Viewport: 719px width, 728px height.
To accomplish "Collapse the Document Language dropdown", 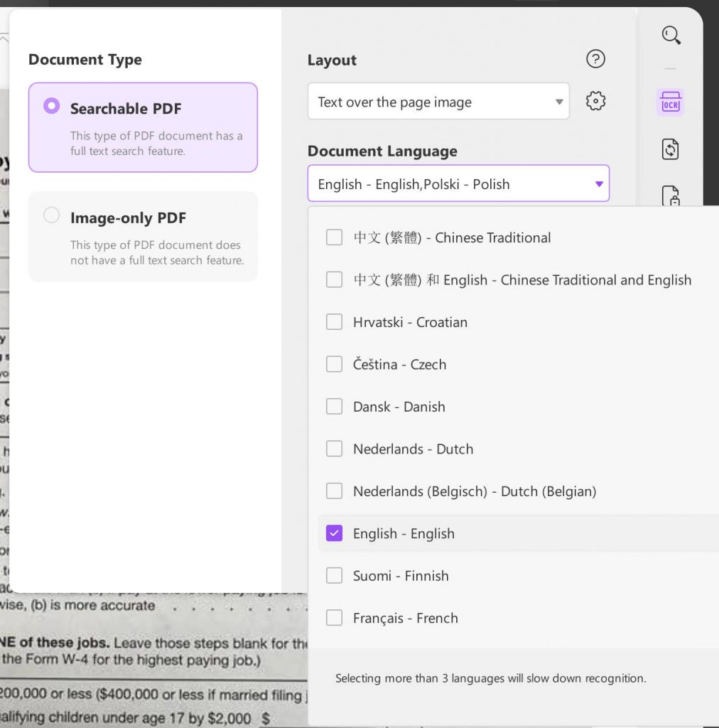I will pos(458,183).
